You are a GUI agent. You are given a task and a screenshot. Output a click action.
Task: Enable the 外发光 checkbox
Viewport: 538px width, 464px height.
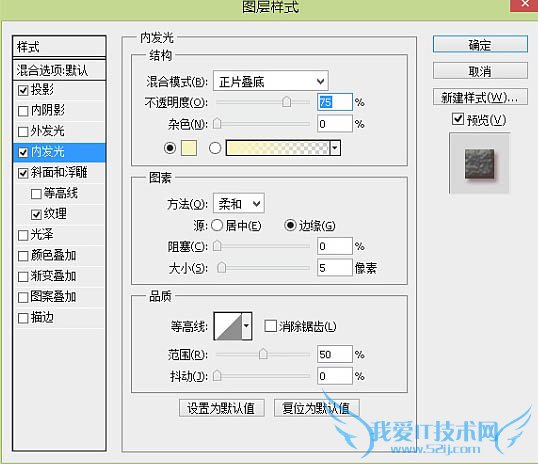click(x=23, y=131)
